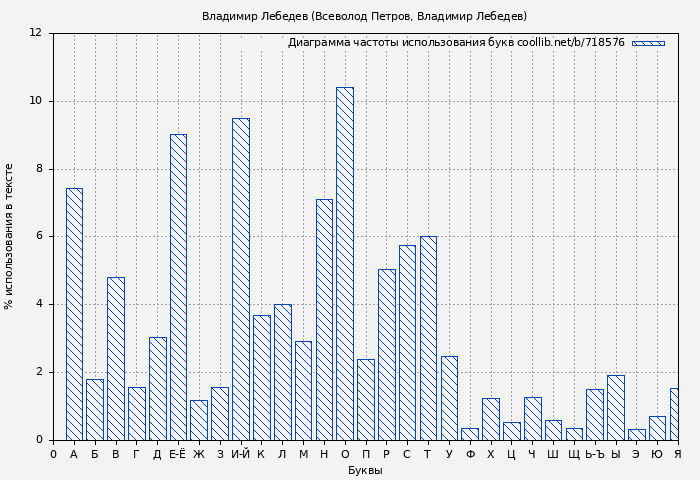Click the x-axis label 'Ф'

click(470, 454)
